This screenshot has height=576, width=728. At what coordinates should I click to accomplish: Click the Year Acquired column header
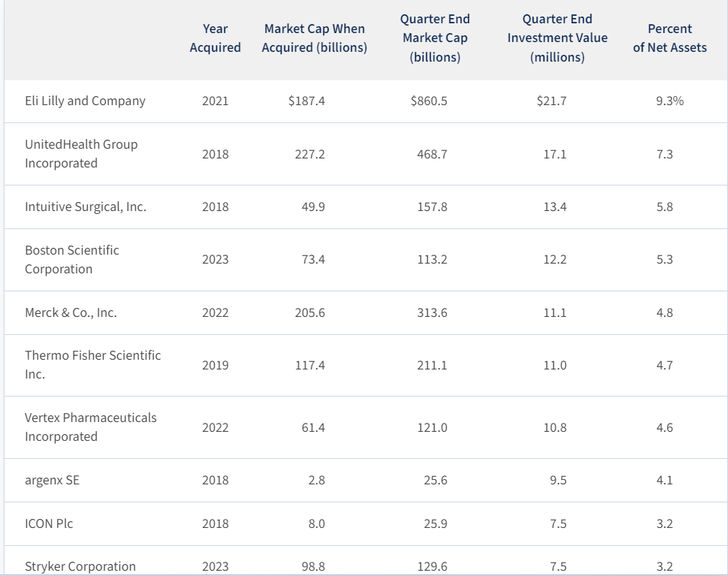[215, 38]
